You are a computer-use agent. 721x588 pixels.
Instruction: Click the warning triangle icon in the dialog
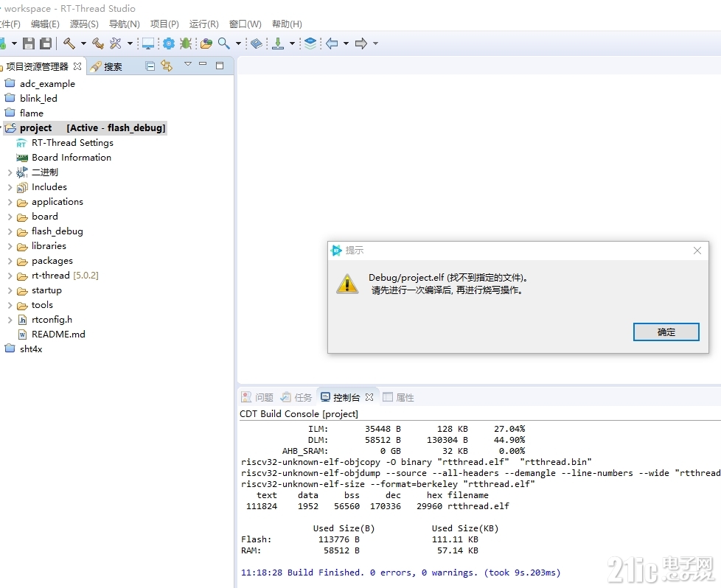coord(347,283)
